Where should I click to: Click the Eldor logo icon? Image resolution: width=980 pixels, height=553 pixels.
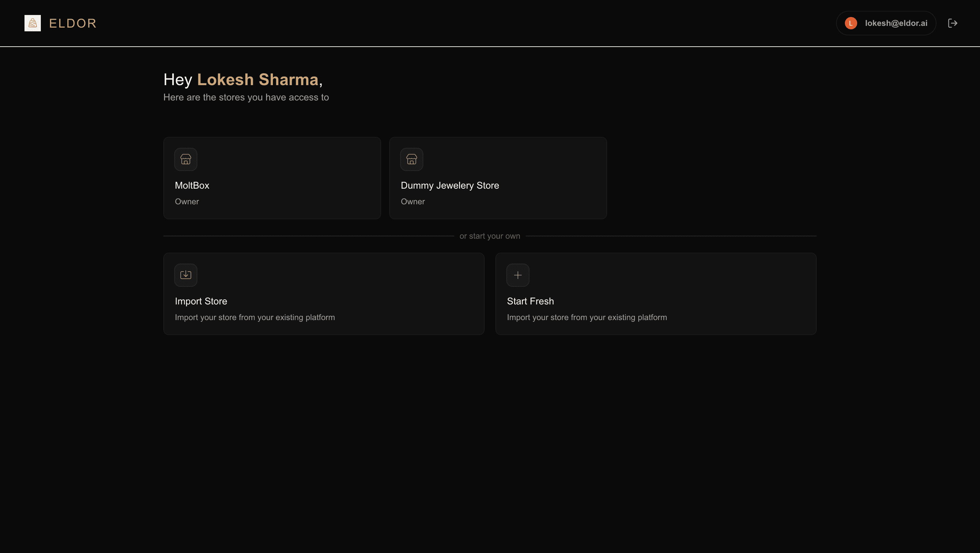coord(32,23)
